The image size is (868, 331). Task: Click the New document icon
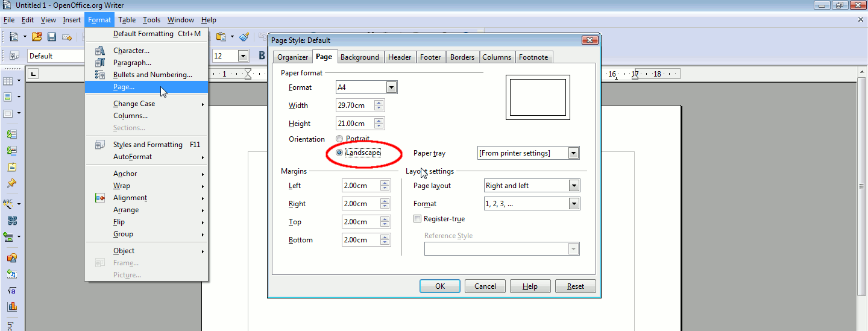13,37
